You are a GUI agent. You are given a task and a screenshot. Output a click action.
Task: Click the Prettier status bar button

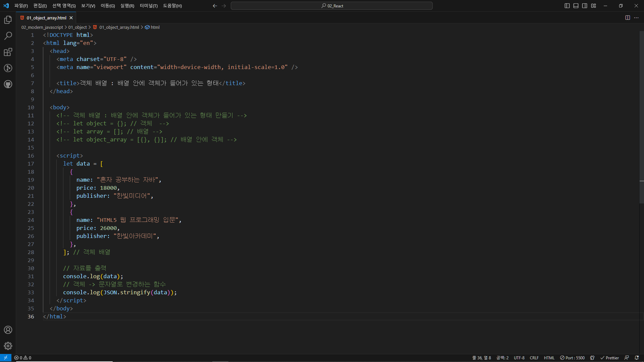[609, 358]
